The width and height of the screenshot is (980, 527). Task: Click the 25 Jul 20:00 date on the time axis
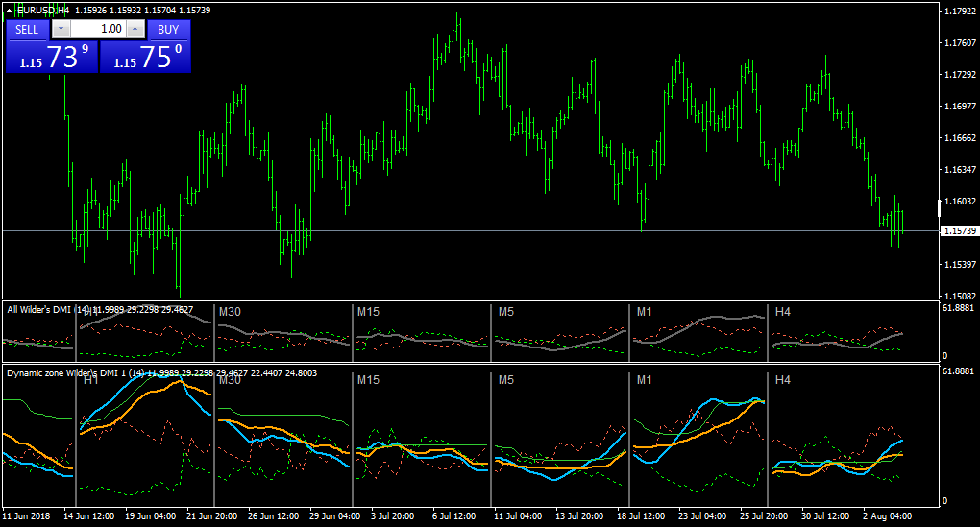pyautogui.click(x=764, y=516)
